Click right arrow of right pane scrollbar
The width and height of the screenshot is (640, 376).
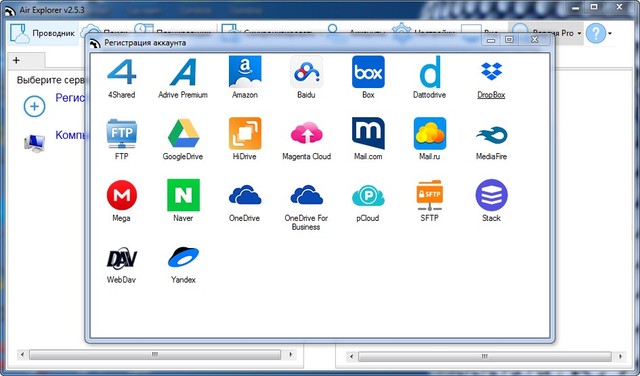tap(620, 356)
